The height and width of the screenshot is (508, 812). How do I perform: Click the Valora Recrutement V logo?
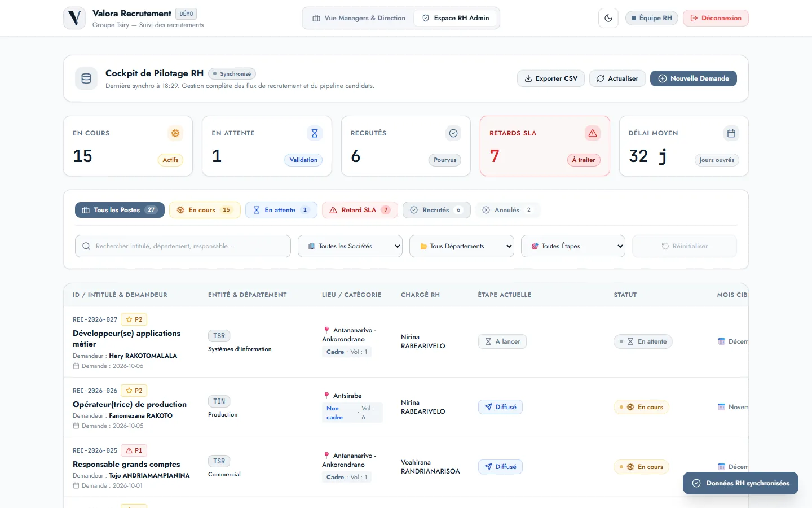pos(74,18)
